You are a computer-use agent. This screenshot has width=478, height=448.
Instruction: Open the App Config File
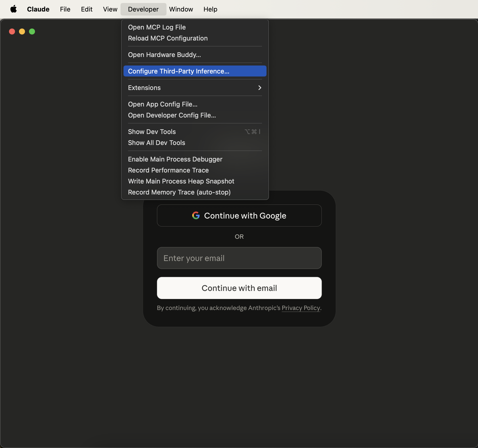[162, 104]
